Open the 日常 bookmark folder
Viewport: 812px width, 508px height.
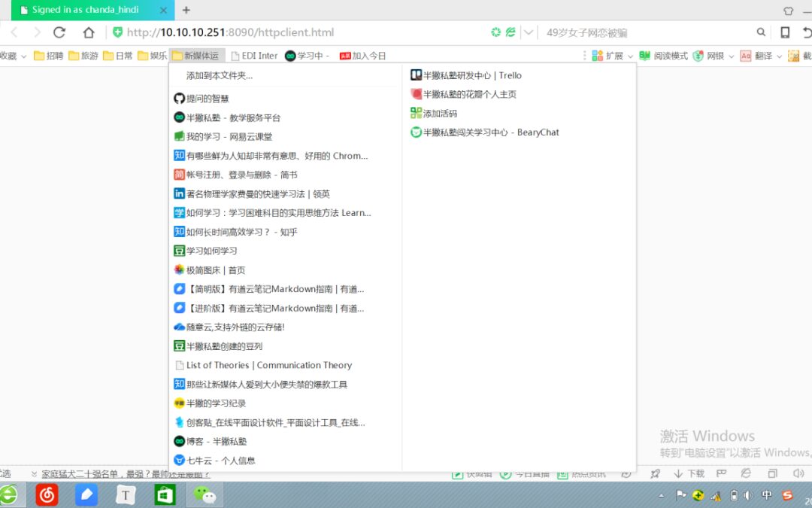(118, 56)
